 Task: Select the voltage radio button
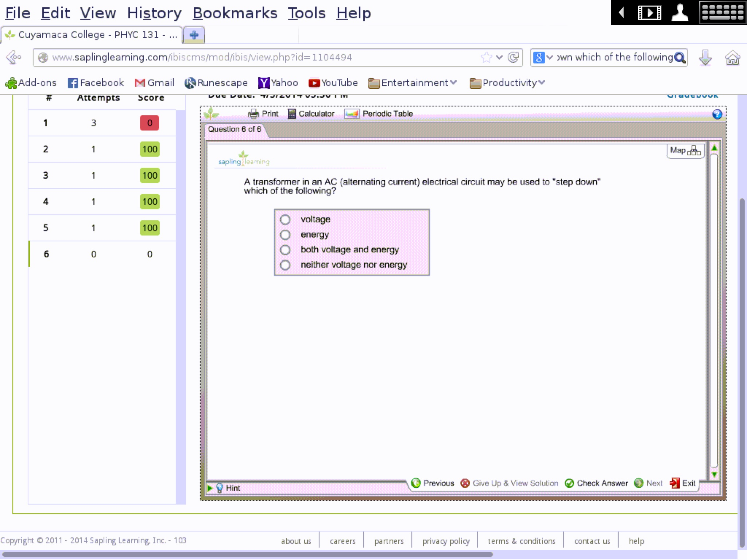(x=284, y=219)
